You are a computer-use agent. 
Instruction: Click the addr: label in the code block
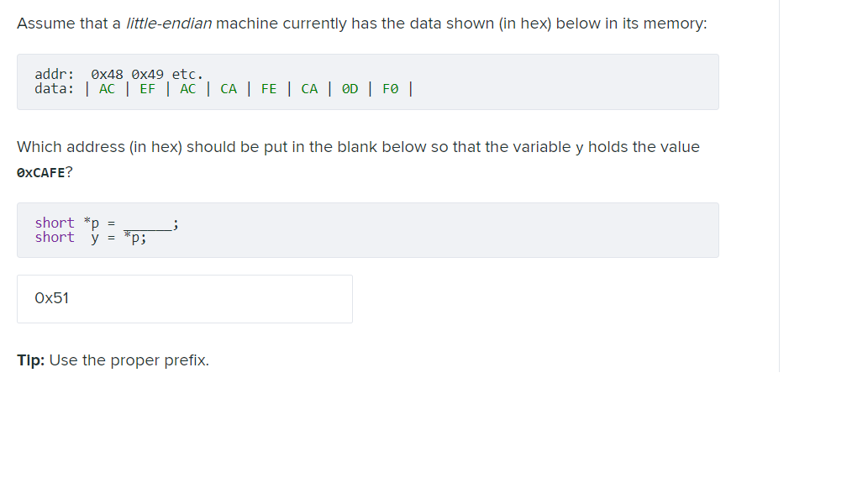click(52, 74)
